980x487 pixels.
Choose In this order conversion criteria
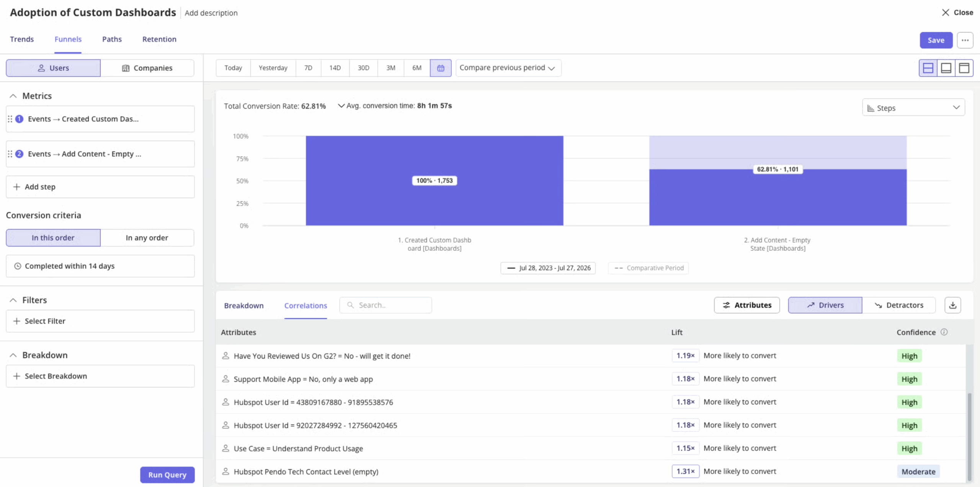point(53,238)
